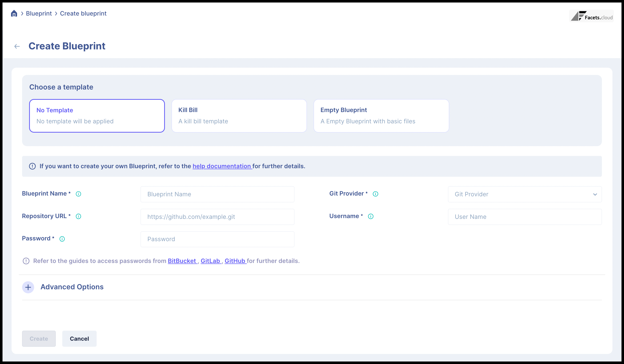This screenshot has width=624, height=364.
Task: Choose the Empty Blueprint template card
Action: click(381, 116)
